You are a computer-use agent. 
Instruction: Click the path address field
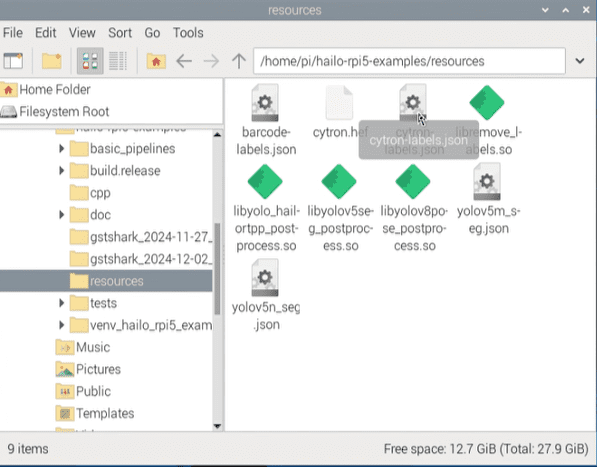click(x=409, y=61)
